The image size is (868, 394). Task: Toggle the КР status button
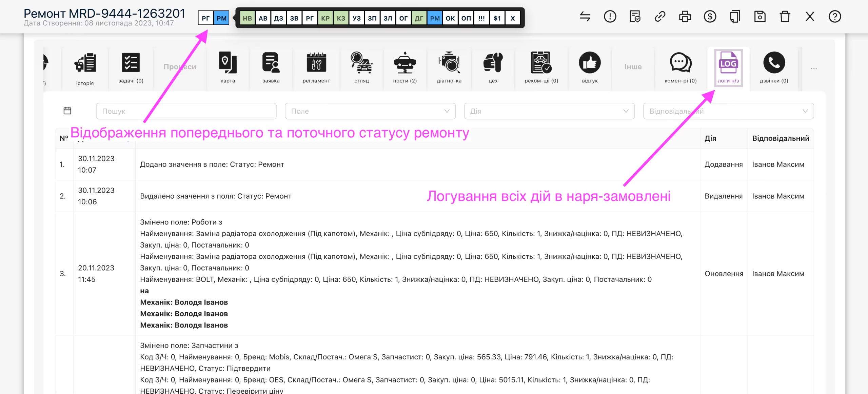point(325,18)
